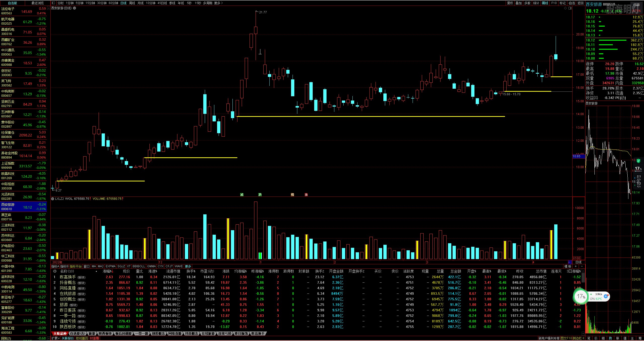This screenshot has height=341, width=644.
Task: Select the 周线 weekly period
Action: coord(132,3)
